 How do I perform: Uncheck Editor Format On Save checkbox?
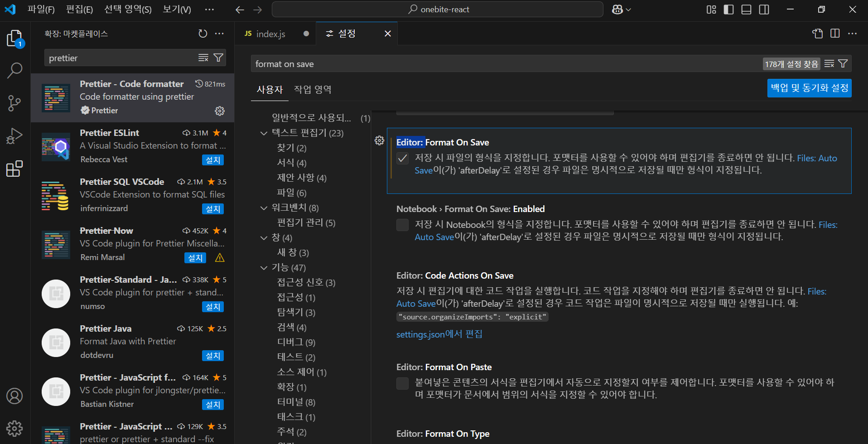[402, 158]
